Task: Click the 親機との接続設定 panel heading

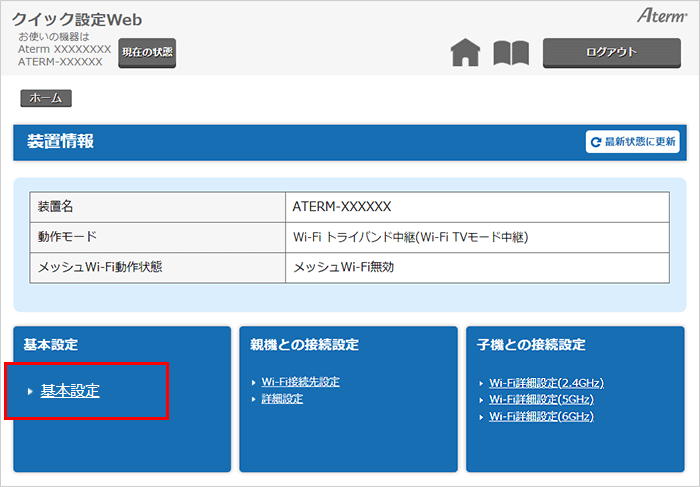Action: [x=304, y=345]
